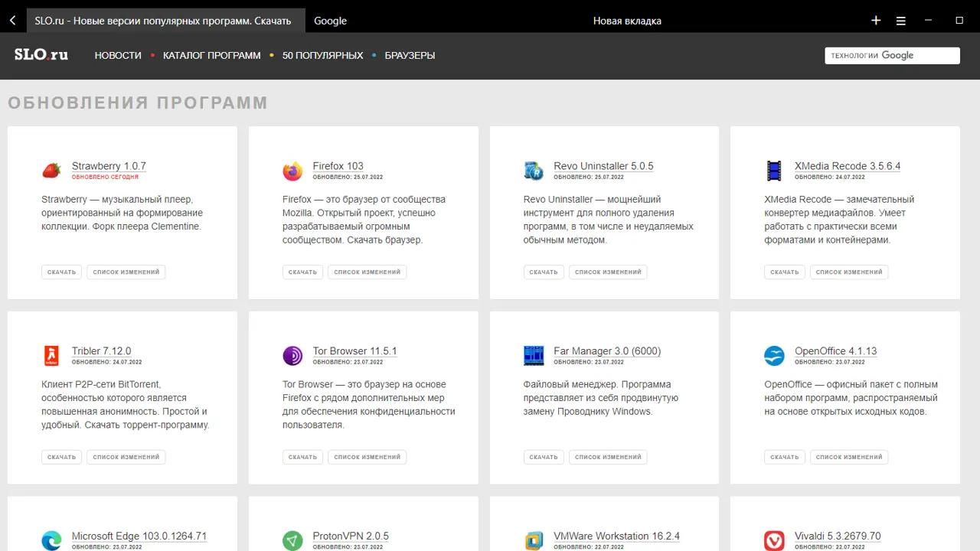
Task: Click the Google search input field
Action: (892, 55)
